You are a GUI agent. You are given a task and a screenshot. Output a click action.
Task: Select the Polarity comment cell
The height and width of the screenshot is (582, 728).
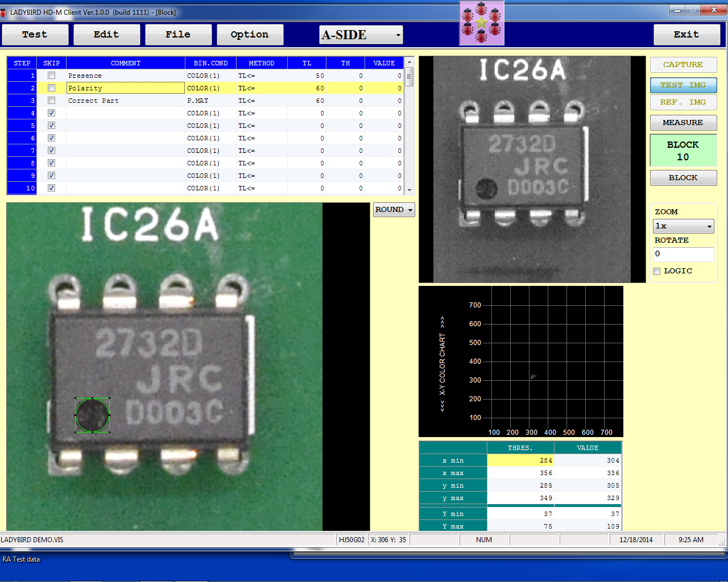(126, 88)
